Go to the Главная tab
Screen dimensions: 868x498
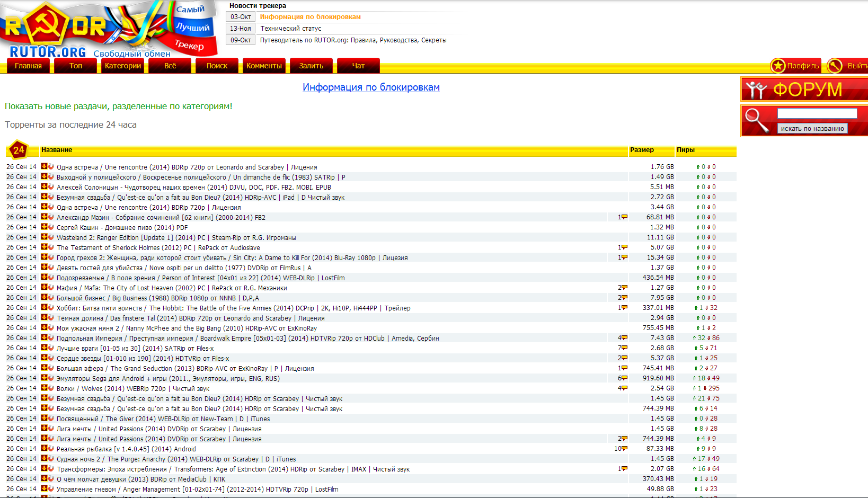click(x=28, y=66)
